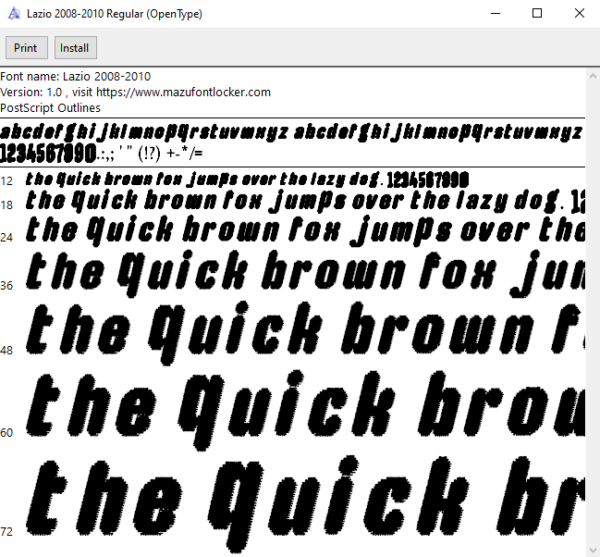Click the 60 point sample text
This screenshot has height=557, width=600.
pyautogui.click(x=305, y=410)
